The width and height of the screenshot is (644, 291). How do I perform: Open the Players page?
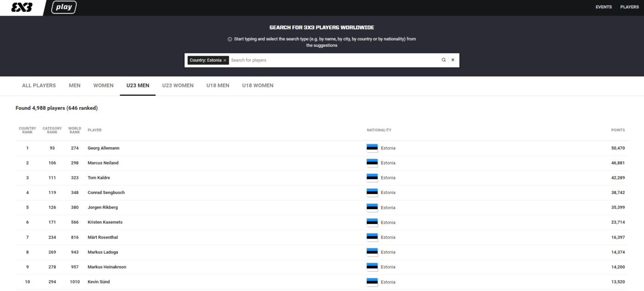(x=629, y=7)
